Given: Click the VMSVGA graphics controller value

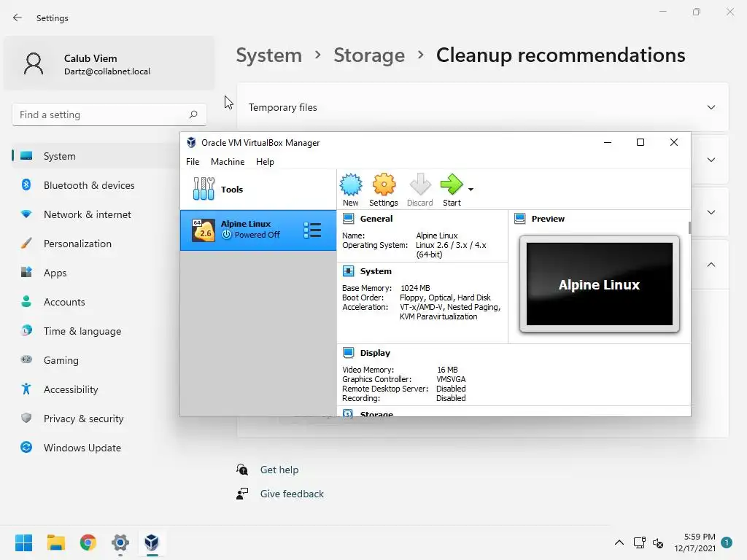Looking at the screenshot, I should pyautogui.click(x=451, y=379).
